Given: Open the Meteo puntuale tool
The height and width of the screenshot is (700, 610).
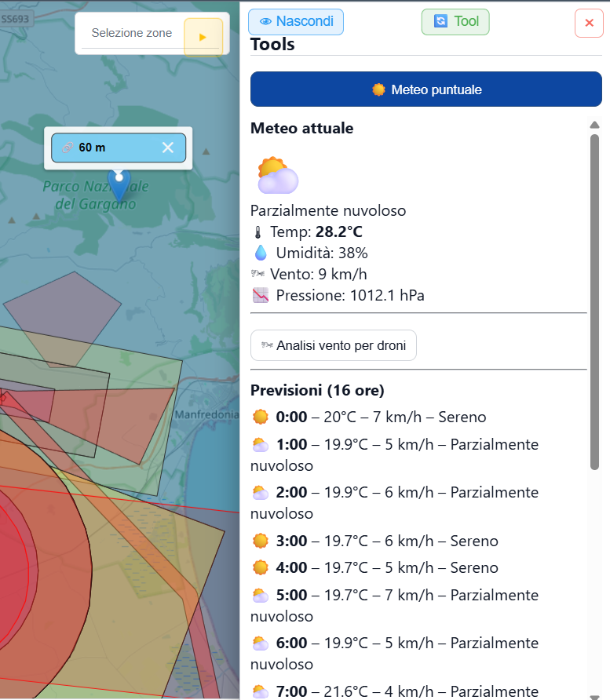Looking at the screenshot, I should [426, 89].
